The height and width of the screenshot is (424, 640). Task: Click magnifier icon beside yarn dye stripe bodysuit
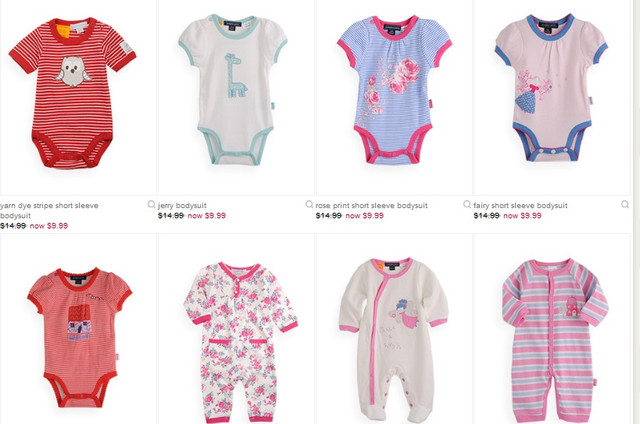point(151,204)
